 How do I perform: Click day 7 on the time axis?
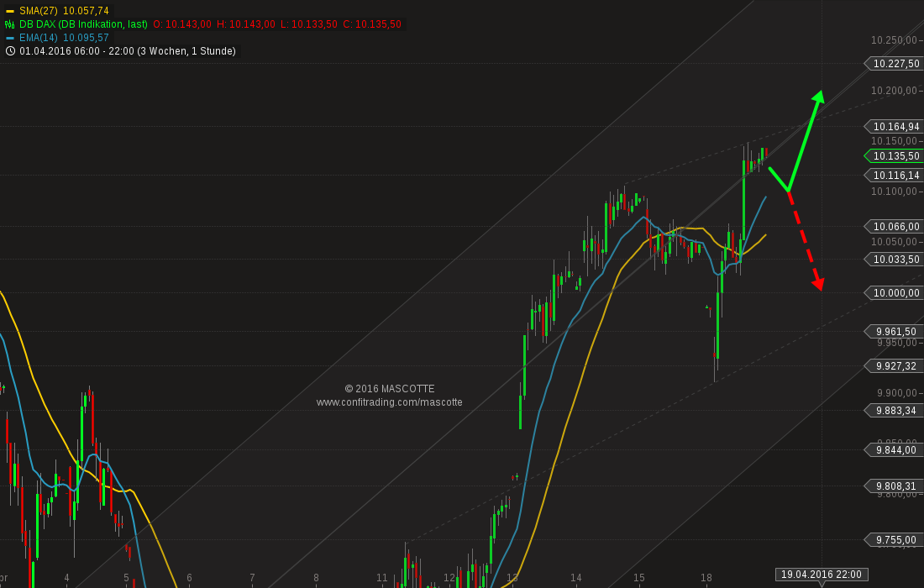252,578
